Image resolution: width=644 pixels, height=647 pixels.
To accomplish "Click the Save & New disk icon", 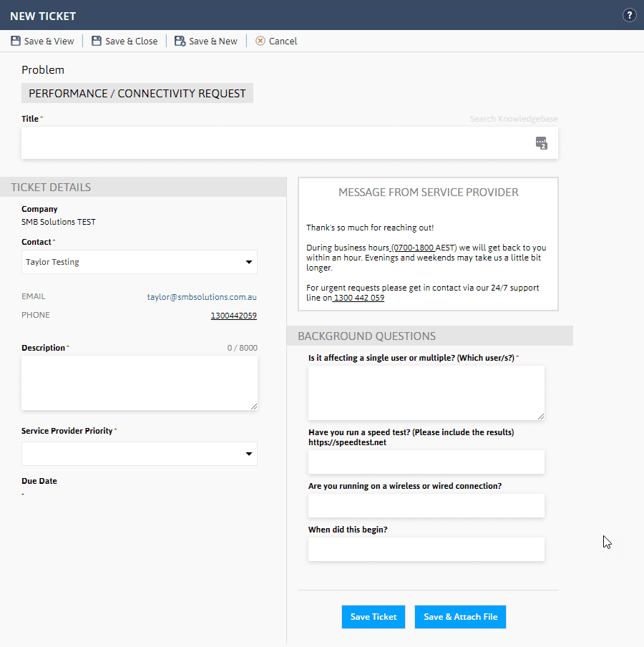I will coord(180,41).
